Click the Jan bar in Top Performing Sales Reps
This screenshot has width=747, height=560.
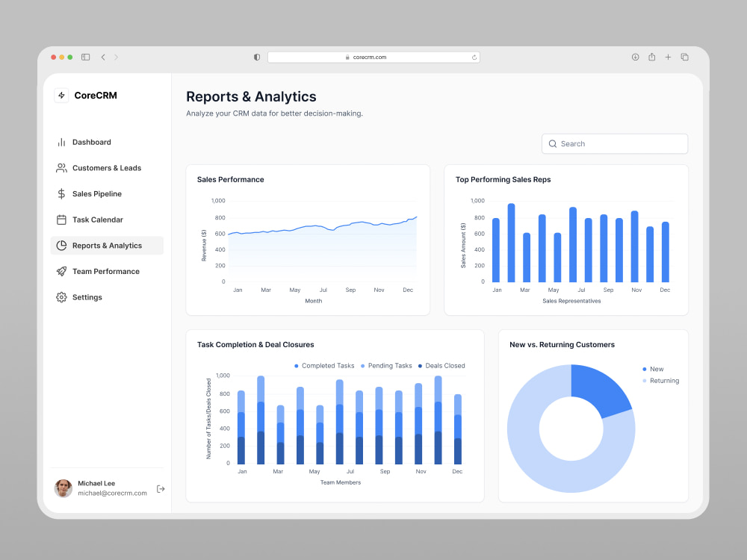click(x=496, y=250)
